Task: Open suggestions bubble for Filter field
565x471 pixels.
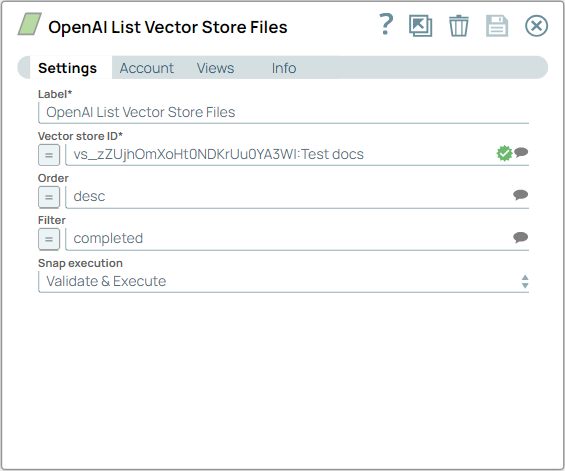Action: click(x=521, y=237)
